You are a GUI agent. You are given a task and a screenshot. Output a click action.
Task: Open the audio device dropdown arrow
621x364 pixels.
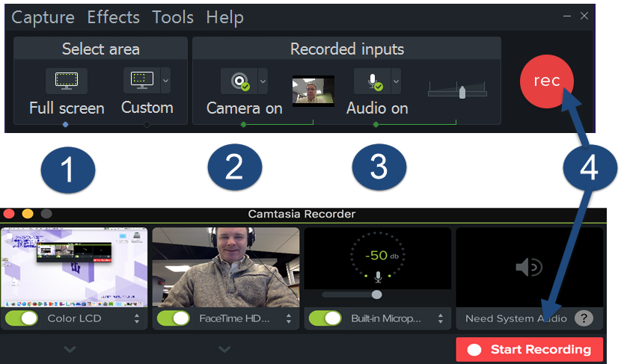(x=396, y=81)
